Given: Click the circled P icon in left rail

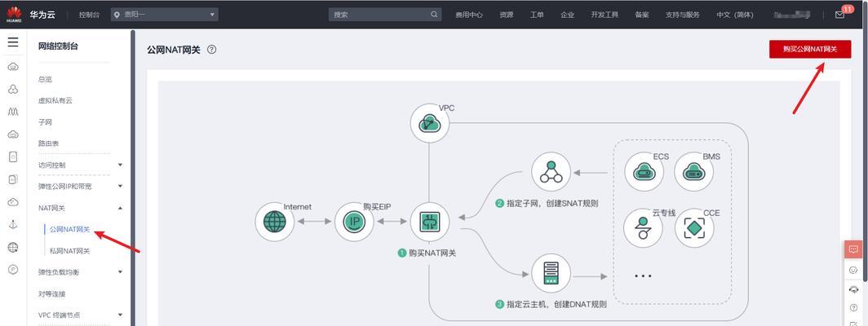Looking at the screenshot, I should [x=13, y=270].
